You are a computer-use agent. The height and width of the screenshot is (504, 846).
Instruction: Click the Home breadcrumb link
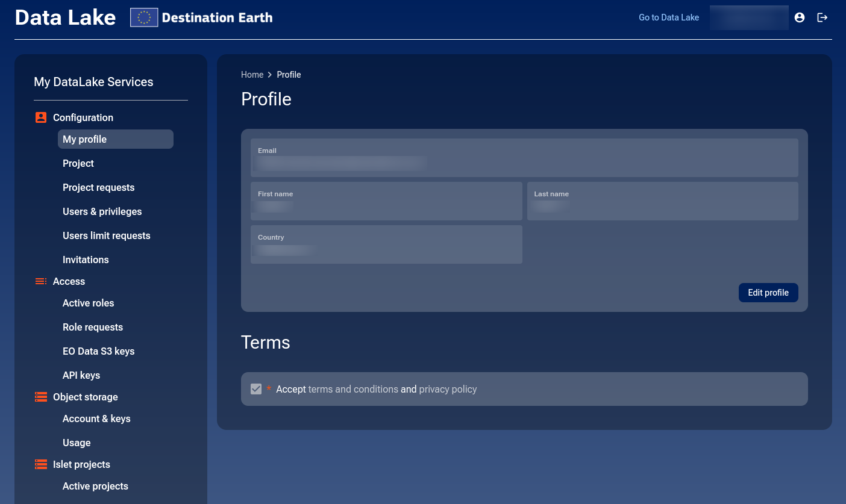click(x=252, y=75)
